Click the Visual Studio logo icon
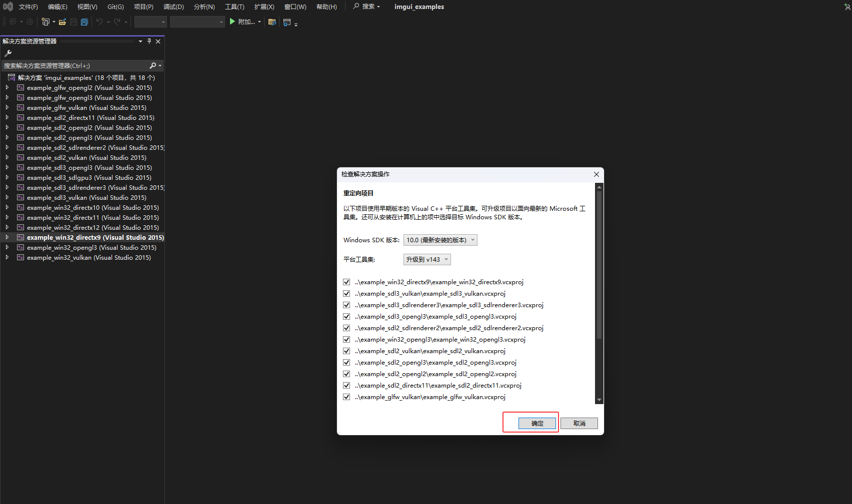The image size is (852, 504). click(x=8, y=6)
